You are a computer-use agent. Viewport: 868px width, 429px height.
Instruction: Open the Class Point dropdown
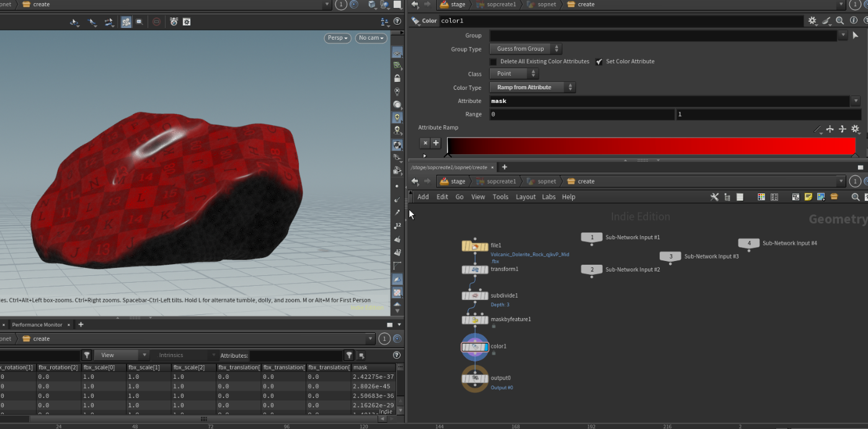point(514,74)
